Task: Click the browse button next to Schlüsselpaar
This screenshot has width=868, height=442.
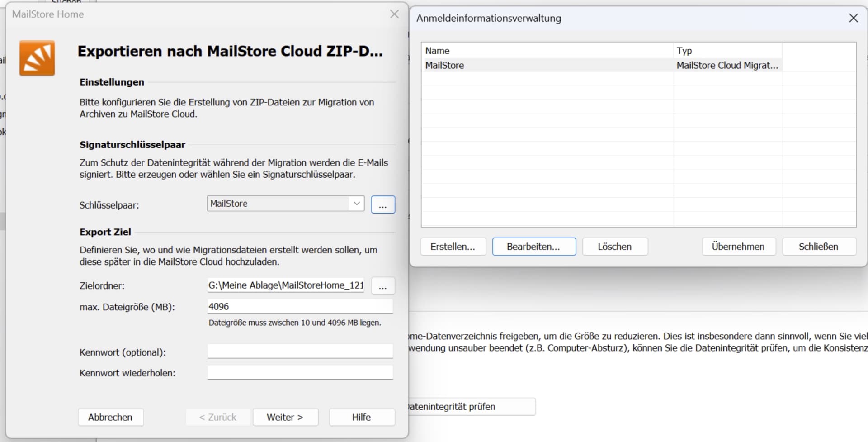Action: pos(383,204)
